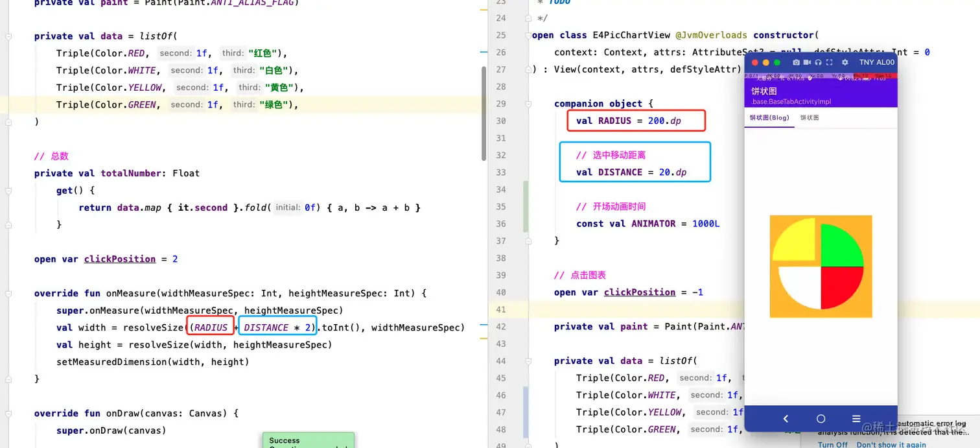Click the "红色" string literal
980x448 pixels.
264,53
